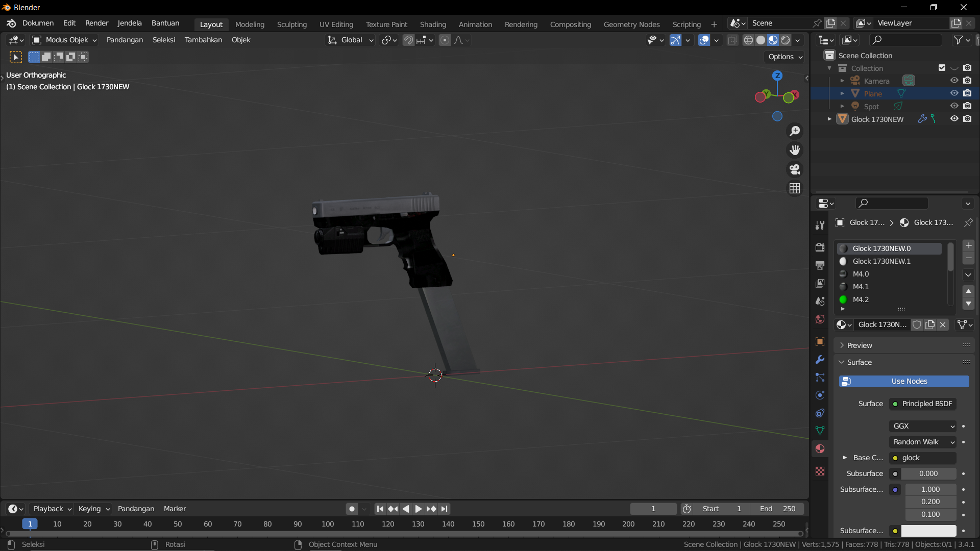The image size is (980, 551).
Task: Open the Tool properties tab
Action: (820, 225)
